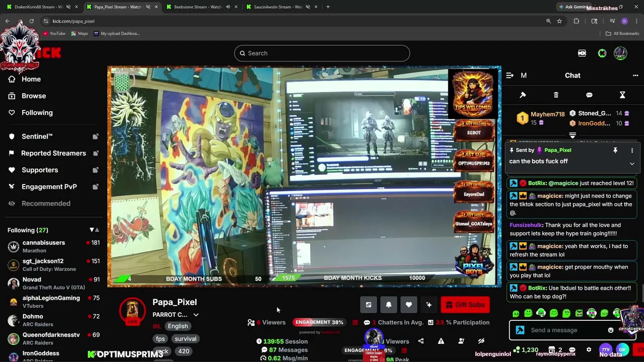Click the survival tag
Viewport: 644px width, 362px height.
click(x=186, y=339)
